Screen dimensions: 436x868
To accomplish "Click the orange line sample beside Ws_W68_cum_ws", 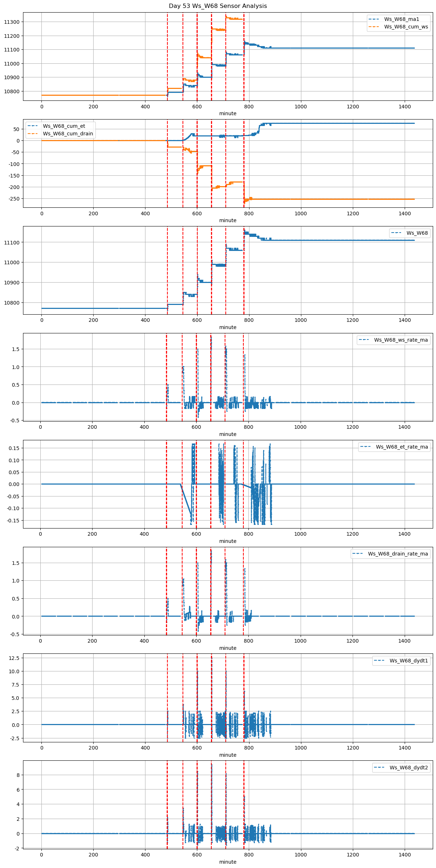I will (x=374, y=27).
